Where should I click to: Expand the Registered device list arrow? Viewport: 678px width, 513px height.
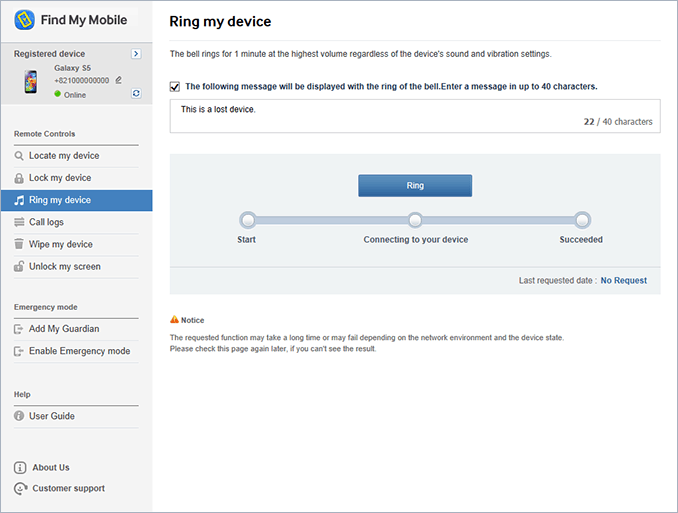136,54
